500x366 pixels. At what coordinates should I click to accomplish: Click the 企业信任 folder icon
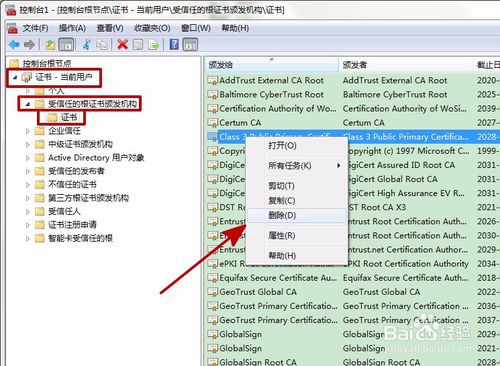[x=40, y=131]
